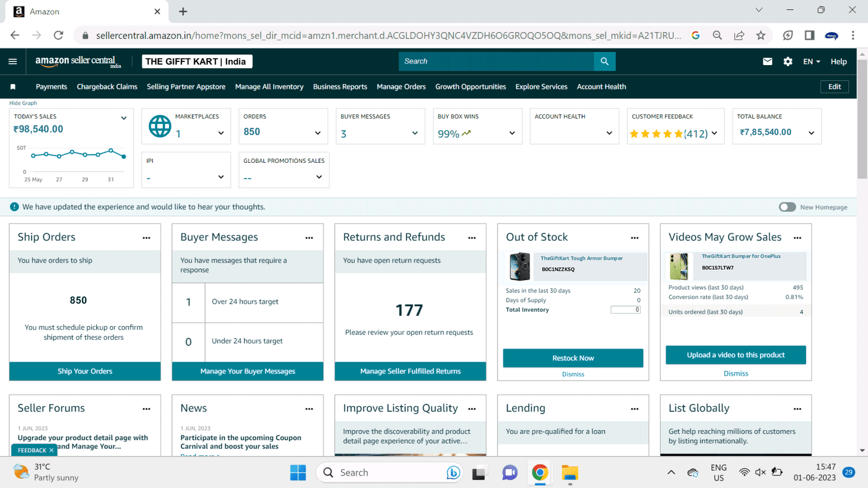This screenshot has width=868, height=488.
Task: Open Selling Partner Appstore menu item
Action: pos(186,87)
